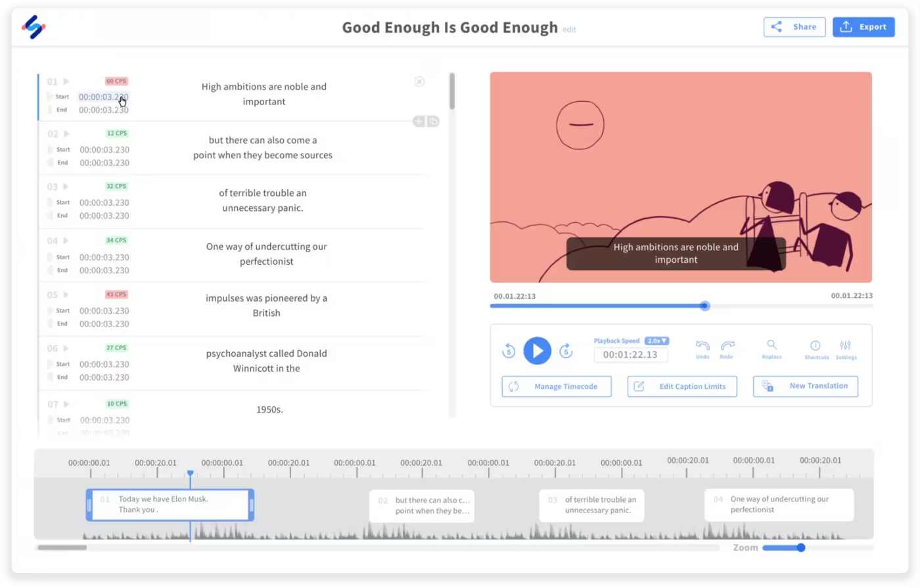The height and width of the screenshot is (588, 920).
Task: Rewind five seconds with the back-5 icon
Action: tap(509, 351)
